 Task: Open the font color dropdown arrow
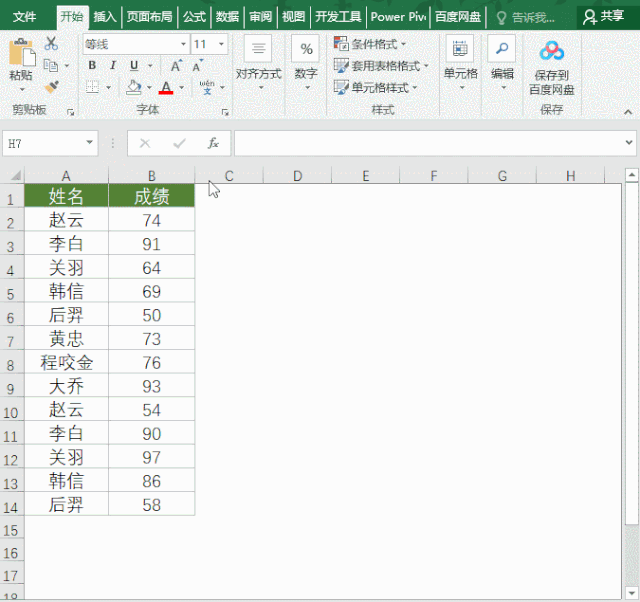[181, 87]
